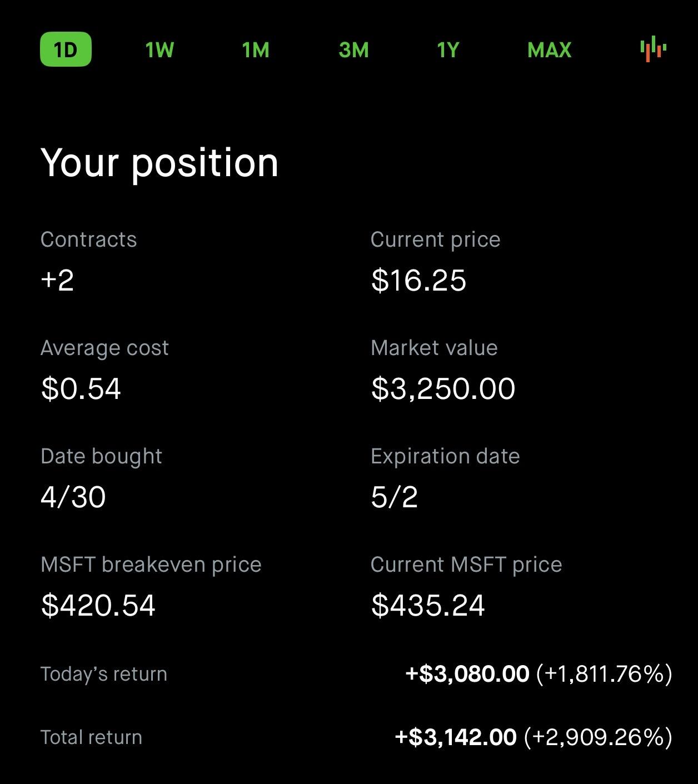Show the MAX chart range
This screenshot has height=784, width=698.
click(549, 50)
